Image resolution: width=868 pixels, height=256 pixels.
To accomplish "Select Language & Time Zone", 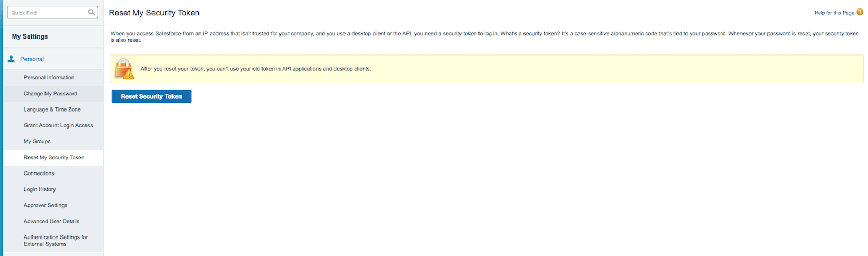I will (x=52, y=109).
